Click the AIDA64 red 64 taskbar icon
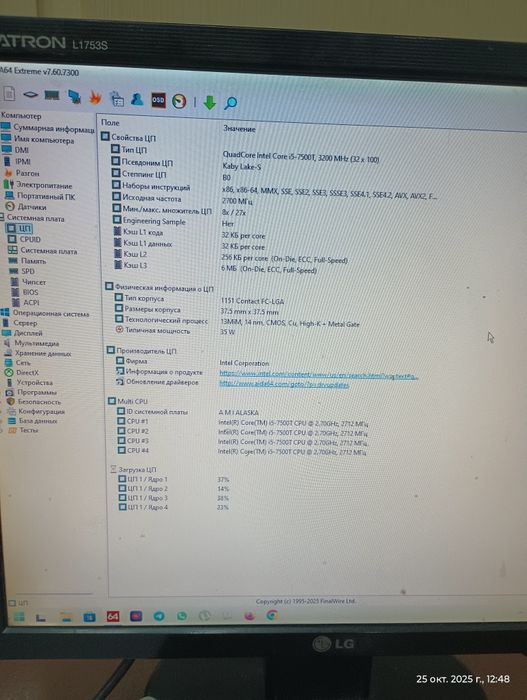This screenshot has height=700, width=527. 113,617
